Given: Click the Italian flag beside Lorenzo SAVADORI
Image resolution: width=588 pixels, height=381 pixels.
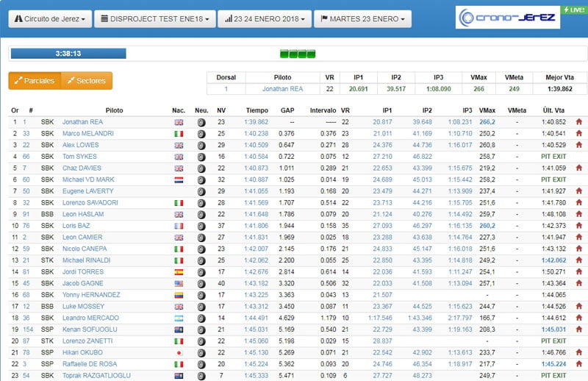Looking at the screenshot, I should (178, 202).
